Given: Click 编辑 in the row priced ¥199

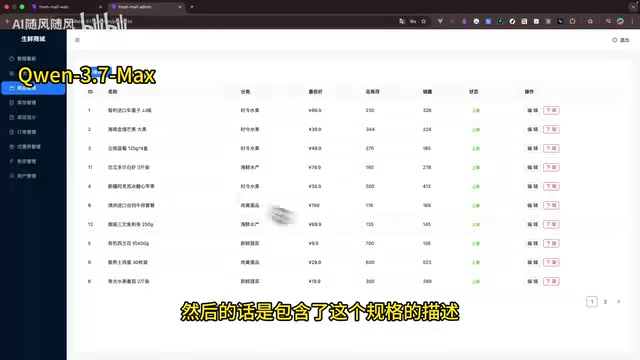Looking at the screenshot, I should click(x=533, y=205).
